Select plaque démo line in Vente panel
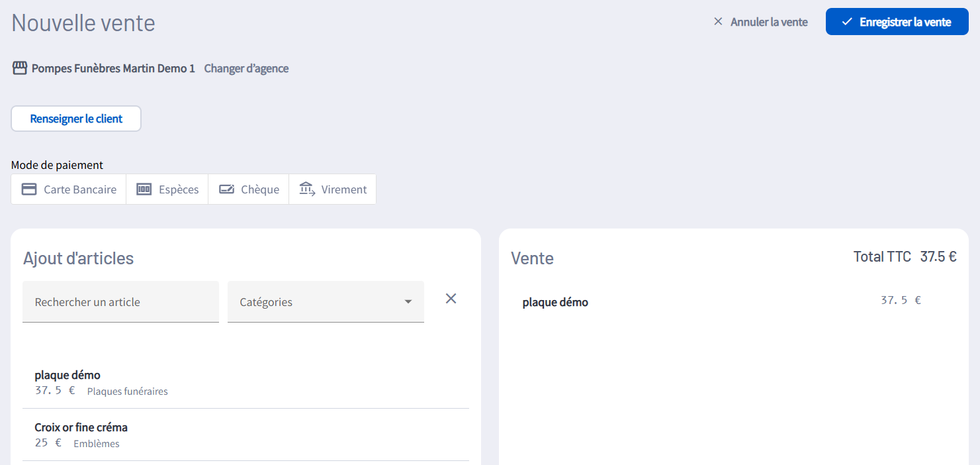This screenshot has width=980, height=465. [x=555, y=302]
